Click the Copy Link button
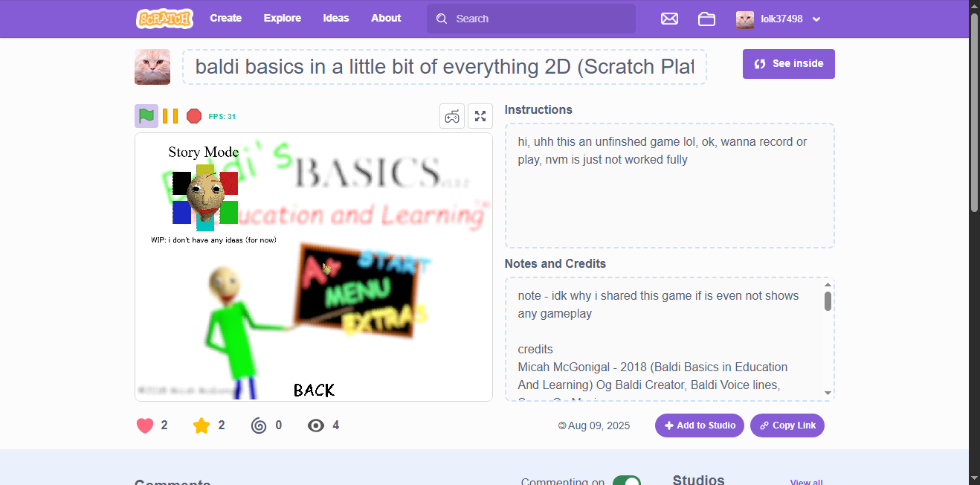This screenshot has width=980, height=485. (x=787, y=425)
